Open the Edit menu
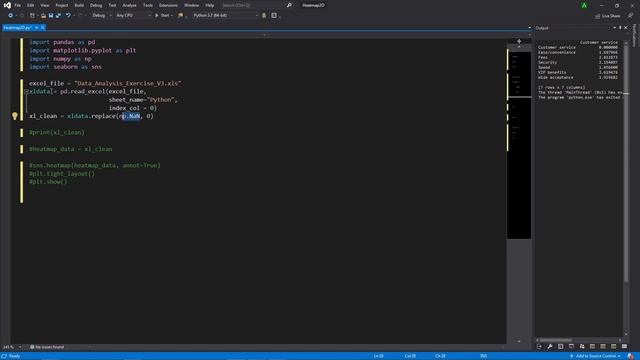Screen dimensions: 640x360 click(31, 5)
